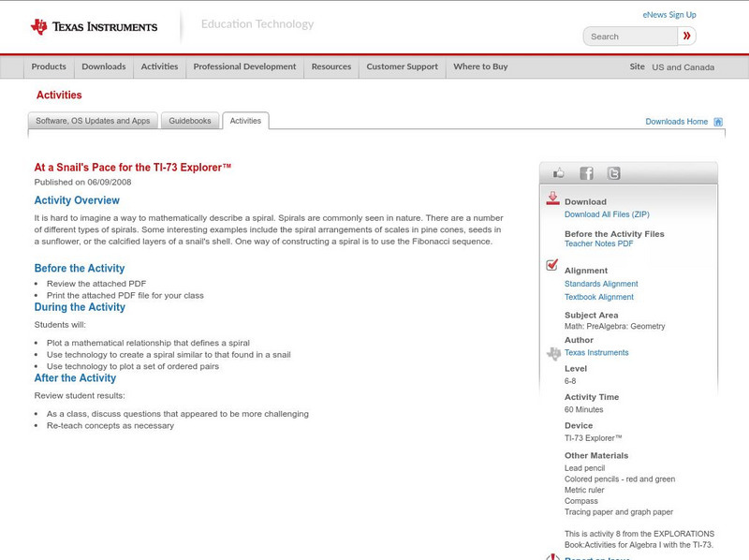749x560 pixels.
Task: Click the During the Activity heading
Action: coord(80,307)
